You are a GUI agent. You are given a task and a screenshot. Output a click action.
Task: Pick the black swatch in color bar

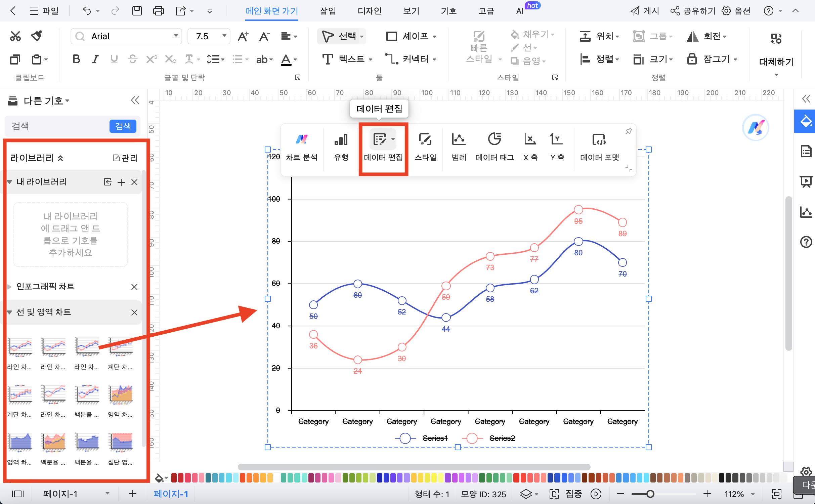(x=721, y=477)
